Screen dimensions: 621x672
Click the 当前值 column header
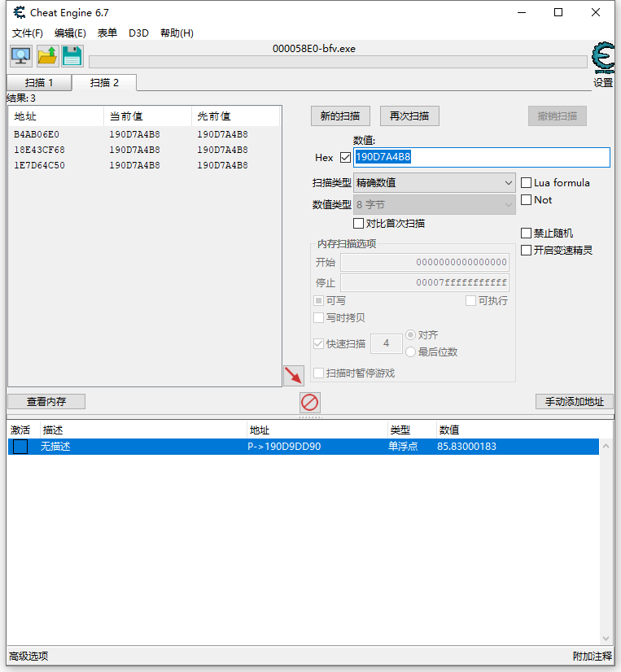tap(148, 116)
